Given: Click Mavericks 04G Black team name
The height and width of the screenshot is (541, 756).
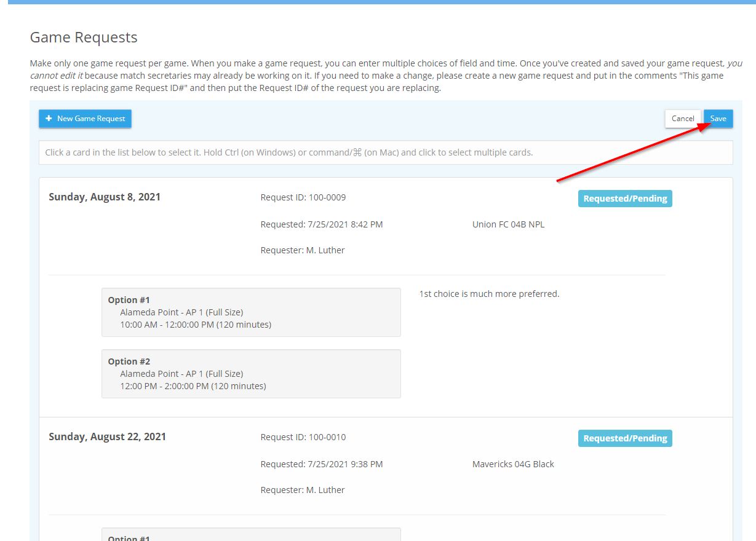Looking at the screenshot, I should 513,464.
